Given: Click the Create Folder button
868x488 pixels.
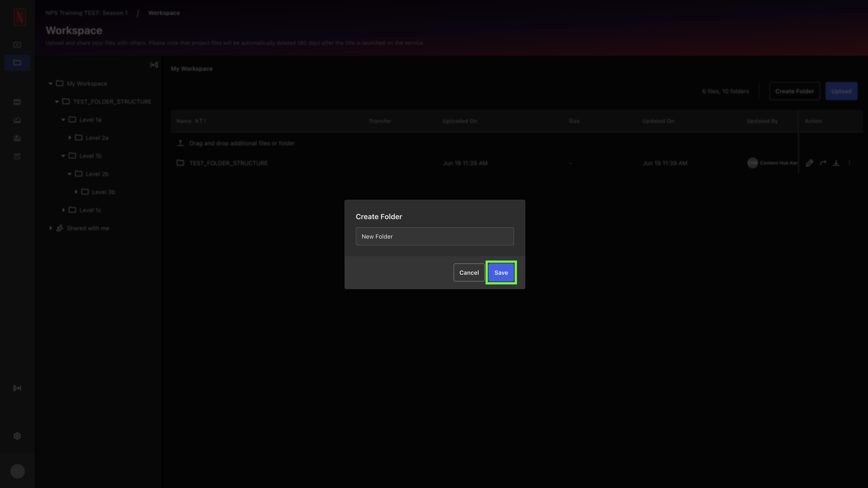Looking at the screenshot, I should point(794,91).
